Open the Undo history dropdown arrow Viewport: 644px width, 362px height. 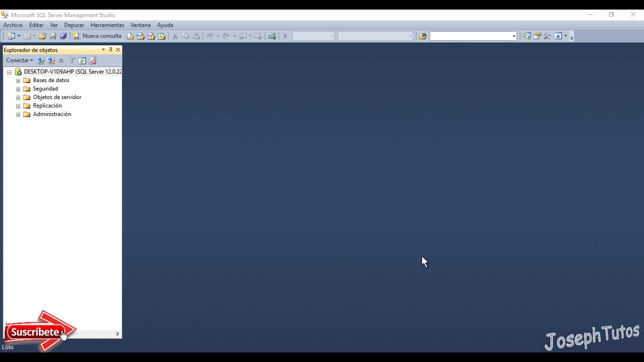(218, 36)
